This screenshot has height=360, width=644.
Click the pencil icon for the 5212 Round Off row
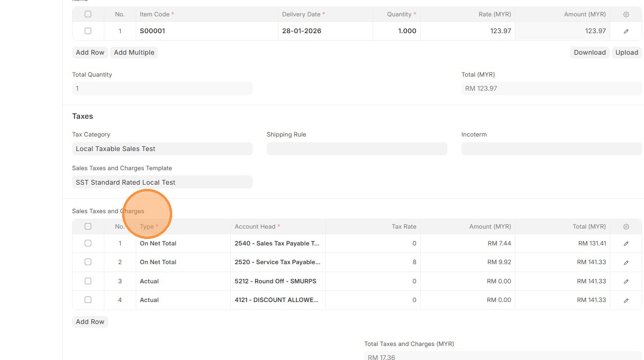tap(626, 281)
